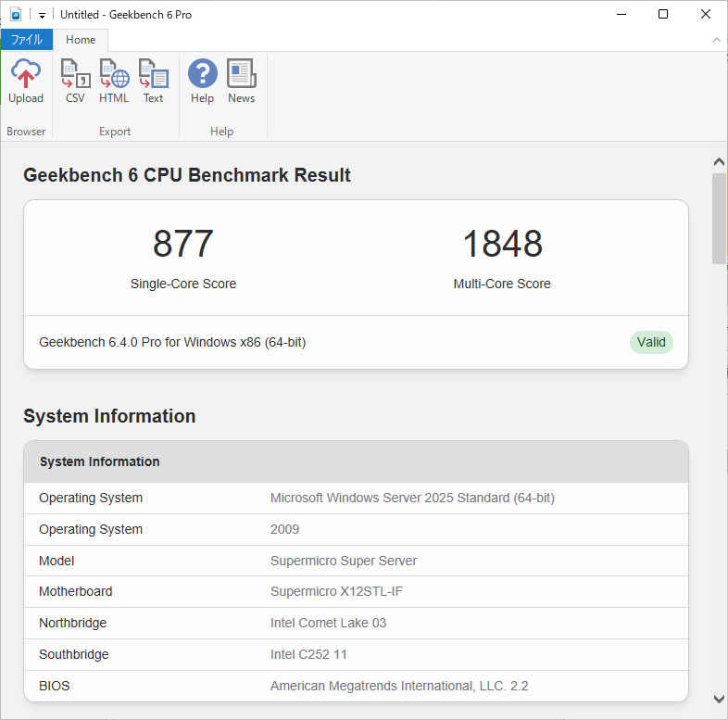Image resolution: width=728 pixels, height=720 pixels.
Task: Click the vertical scrollbar thumb
Action: click(x=719, y=218)
